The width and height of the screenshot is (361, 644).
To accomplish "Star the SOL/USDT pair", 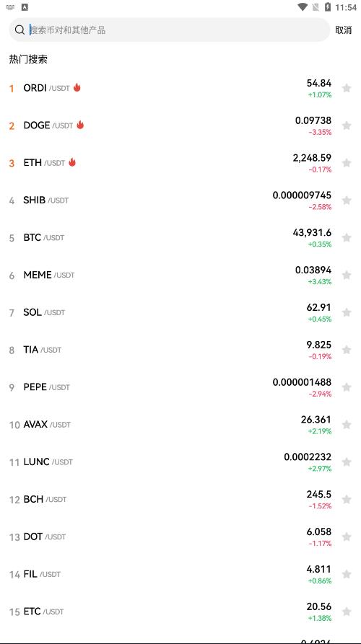I will tap(347, 312).
